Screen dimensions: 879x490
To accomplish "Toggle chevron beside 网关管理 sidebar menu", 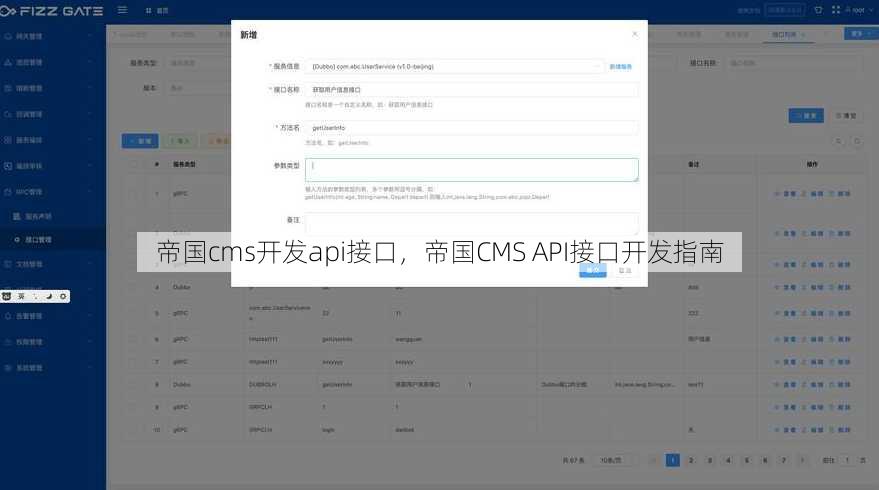I will pyautogui.click(x=90, y=36).
